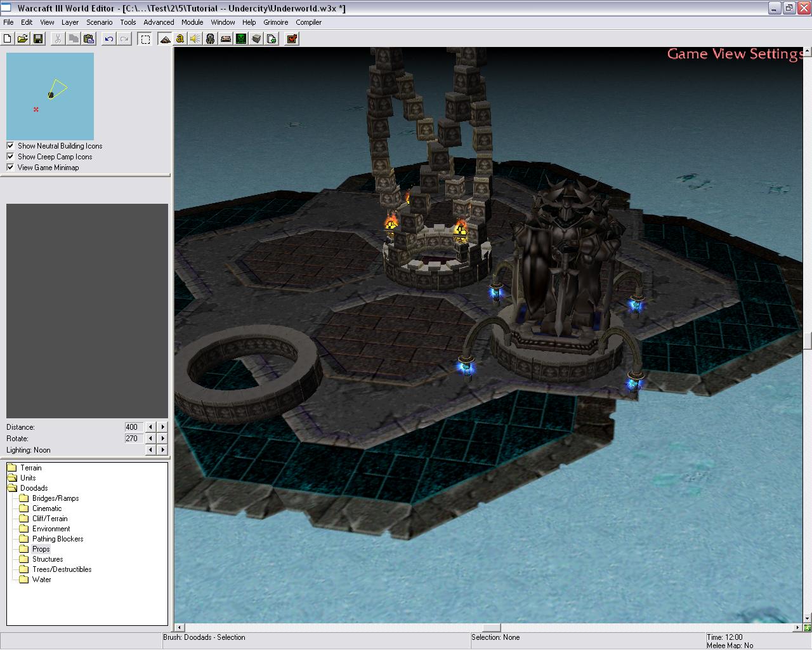The image size is (812, 650).
Task: Open the Scenario menu
Action: click(99, 22)
